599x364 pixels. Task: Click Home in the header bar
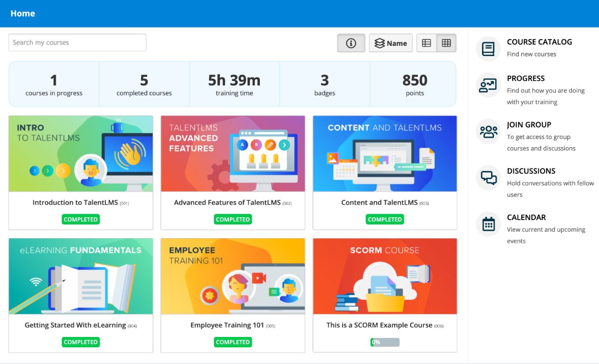(x=23, y=14)
